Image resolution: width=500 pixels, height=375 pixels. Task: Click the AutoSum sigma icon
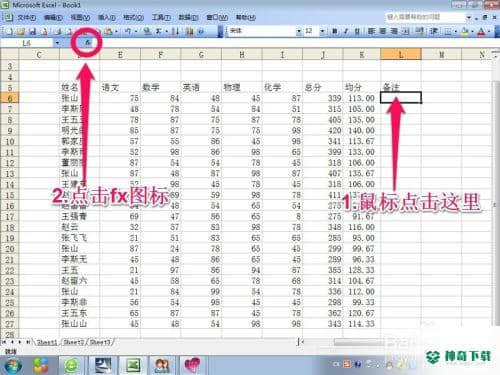[159, 31]
